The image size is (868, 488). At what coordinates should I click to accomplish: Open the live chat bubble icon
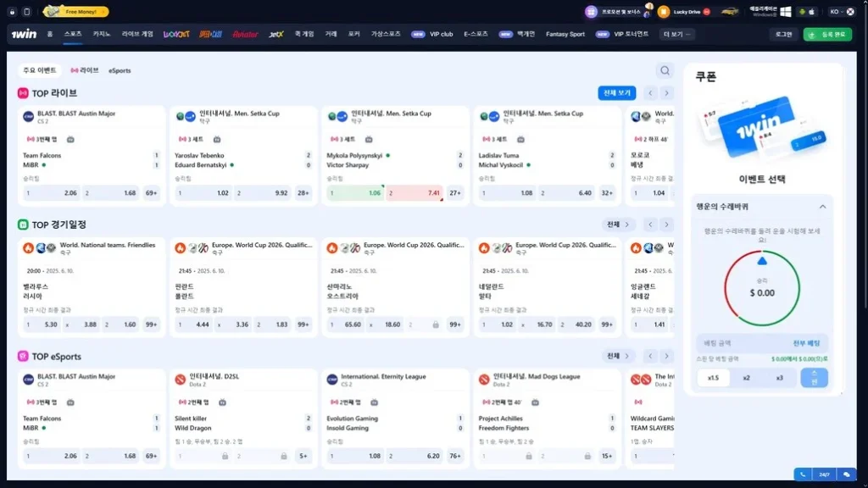(x=846, y=474)
